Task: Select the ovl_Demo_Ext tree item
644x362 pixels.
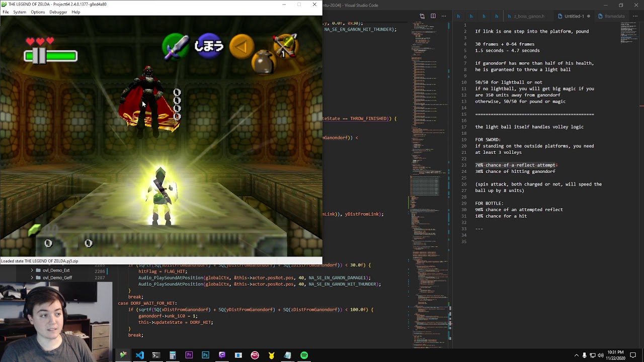Action: (56, 270)
